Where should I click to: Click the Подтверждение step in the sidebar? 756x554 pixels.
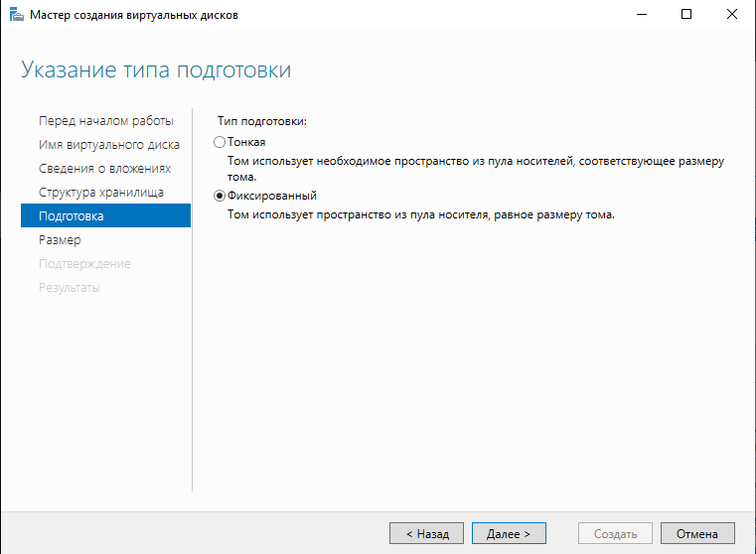coord(84,264)
